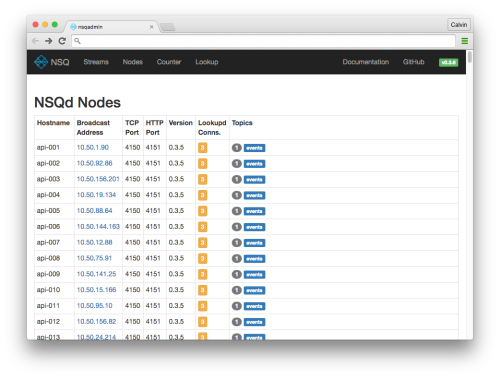The width and height of the screenshot is (500, 378).
Task: Close the nsqadmin browser tab
Action: 151,27
